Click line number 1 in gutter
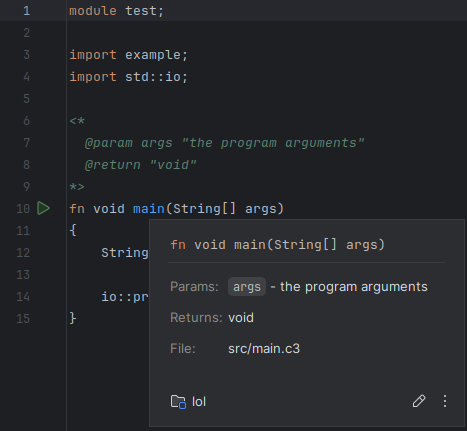The height and width of the screenshot is (431, 467). tap(27, 11)
